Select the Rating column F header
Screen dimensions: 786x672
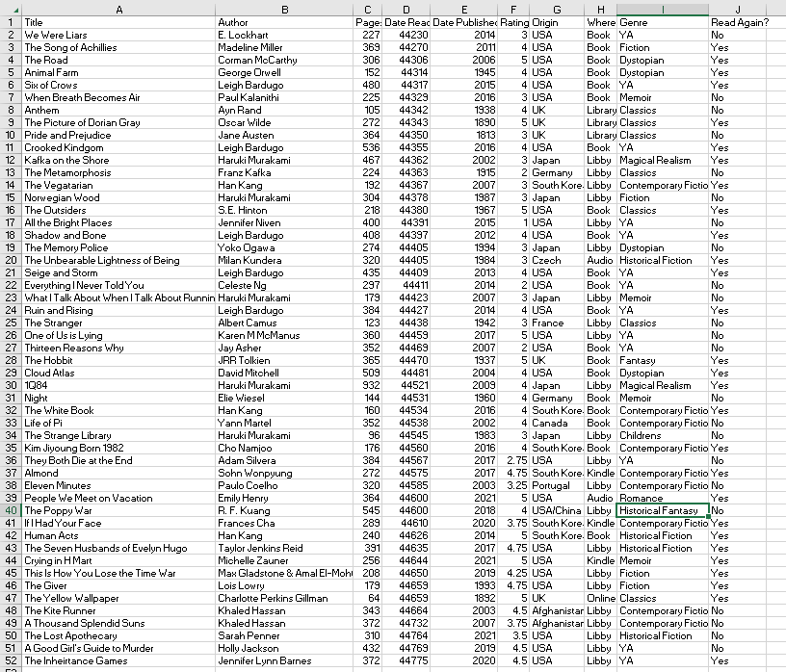(513, 10)
